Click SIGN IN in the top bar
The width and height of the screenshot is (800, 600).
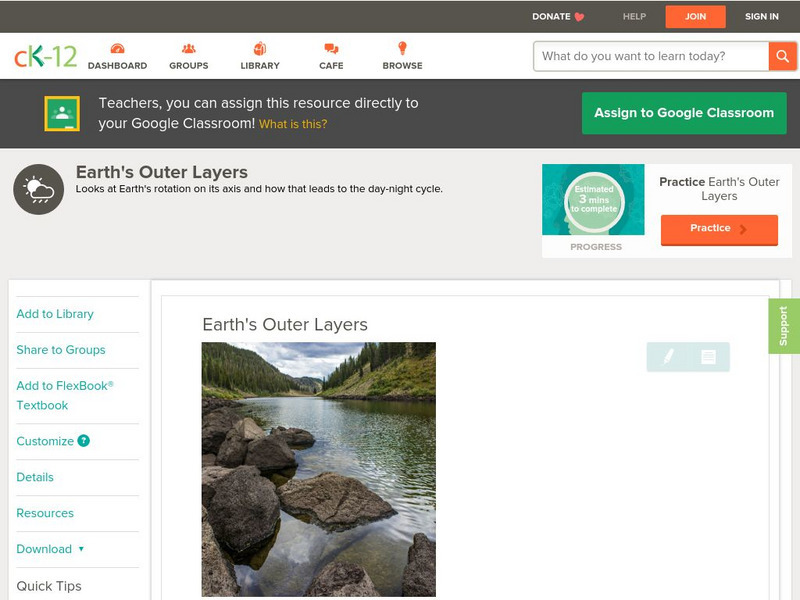click(x=762, y=17)
